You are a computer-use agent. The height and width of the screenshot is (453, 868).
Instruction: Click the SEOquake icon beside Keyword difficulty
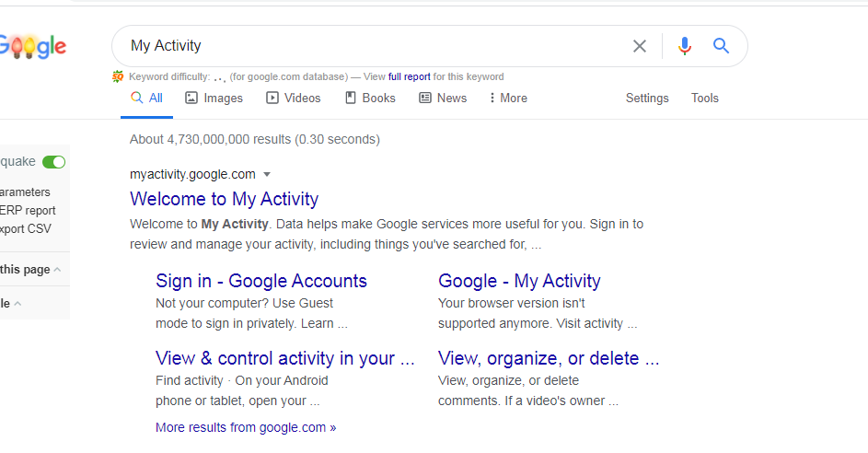click(x=118, y=76)
